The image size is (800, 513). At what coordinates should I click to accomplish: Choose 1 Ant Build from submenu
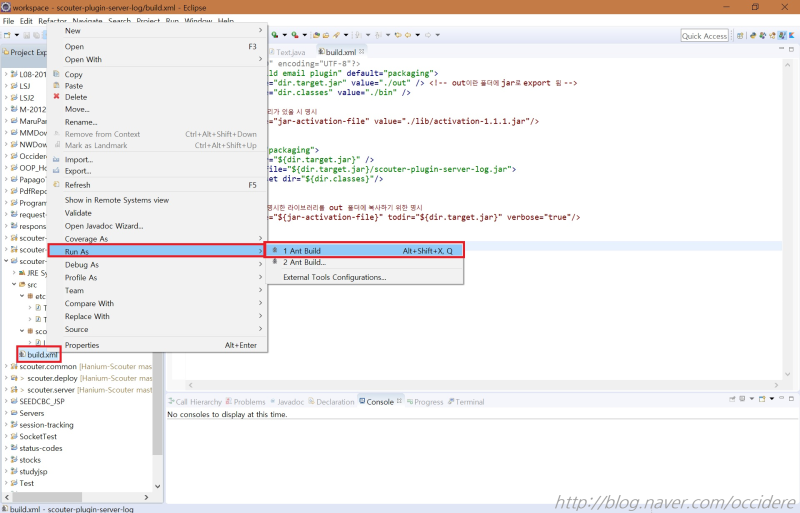[365, 250]
